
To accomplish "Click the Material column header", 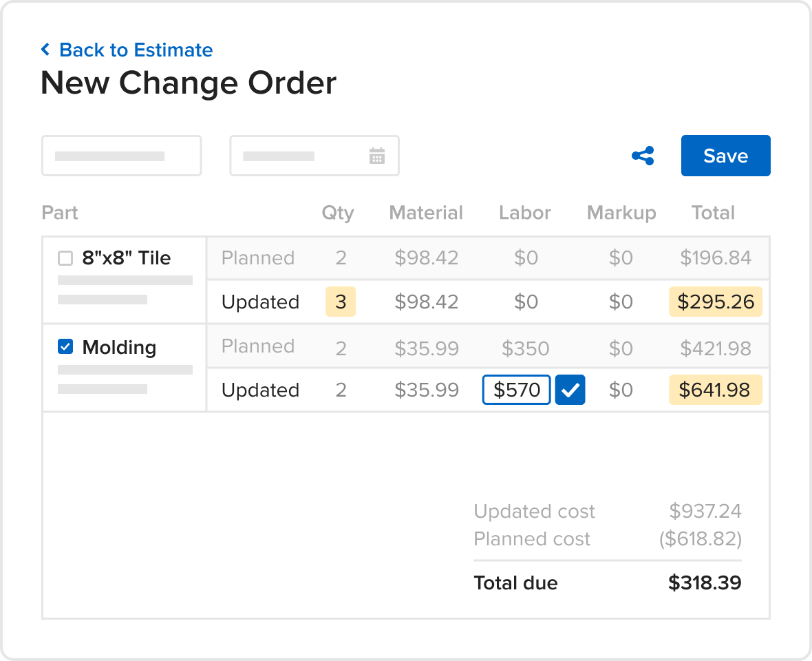I will (426, 213).
